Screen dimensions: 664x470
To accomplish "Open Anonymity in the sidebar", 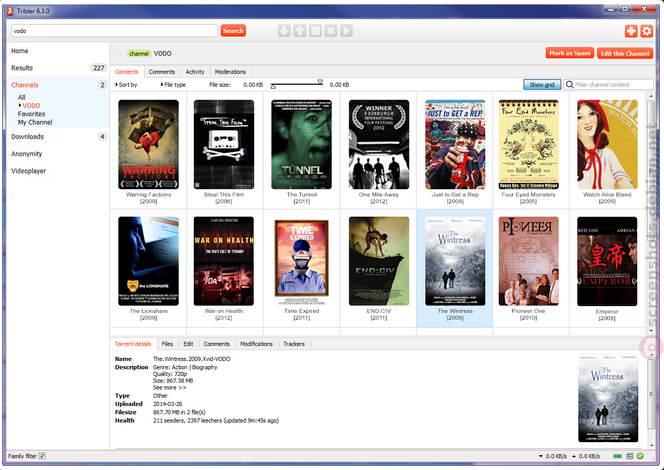I will [x=26, y=154].
